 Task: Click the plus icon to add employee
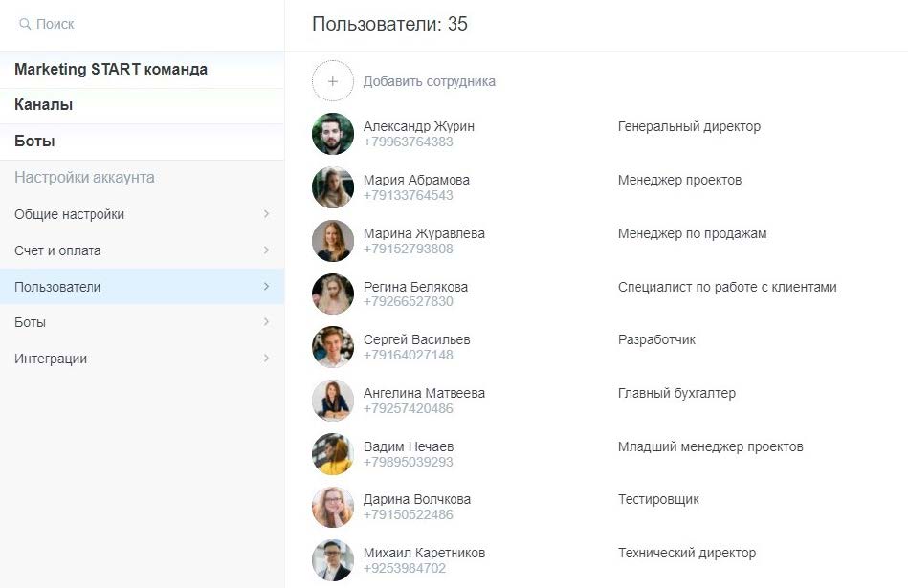[x=333, y=81]
